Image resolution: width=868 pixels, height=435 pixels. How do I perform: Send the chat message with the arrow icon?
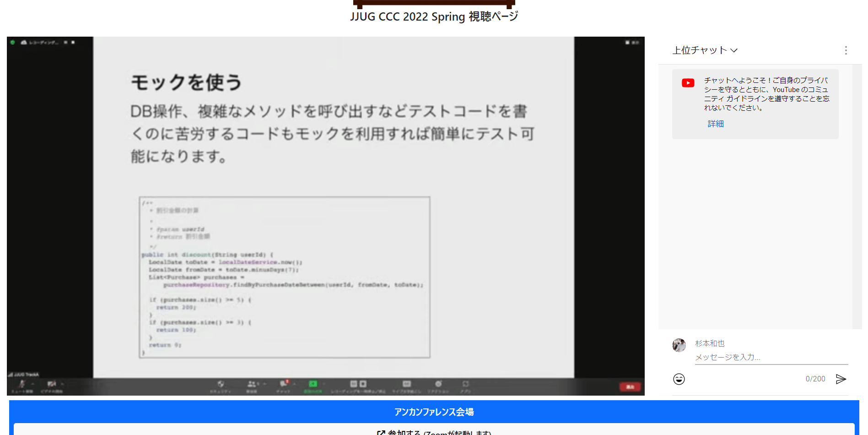click(841, 379)
